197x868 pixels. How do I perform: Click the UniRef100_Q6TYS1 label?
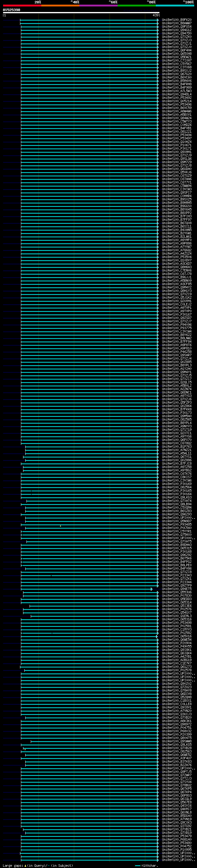click(177, 457)
